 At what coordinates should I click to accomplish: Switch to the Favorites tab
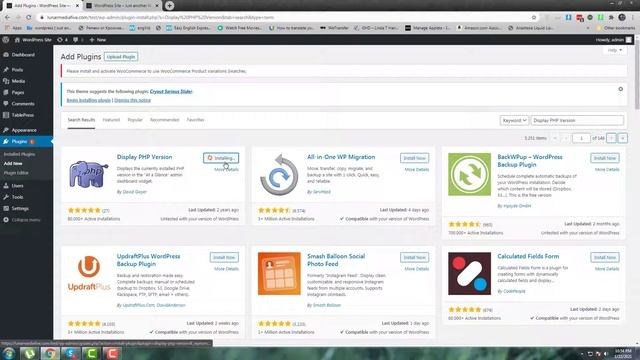(x=196, y=120)
